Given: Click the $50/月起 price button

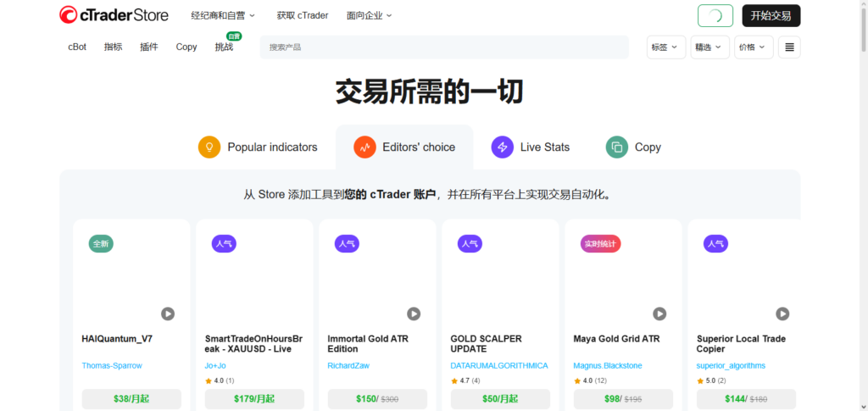Looking at the screenshot, I should click(500, 399).
